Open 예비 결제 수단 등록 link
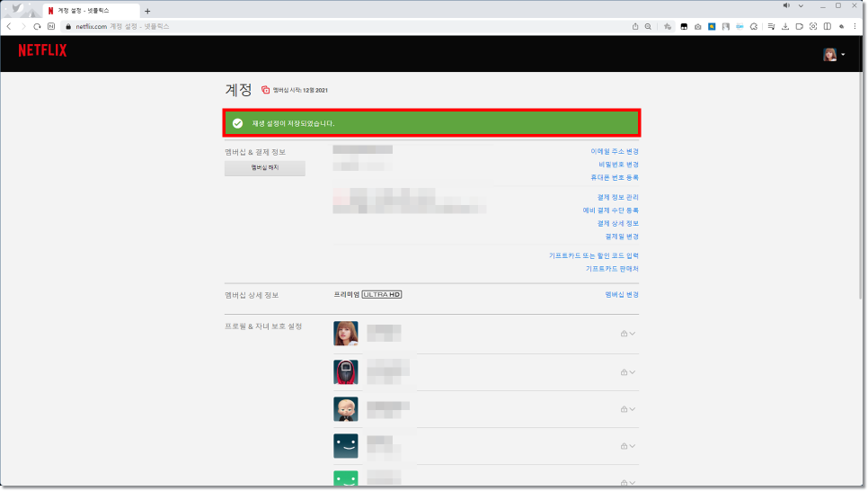This screenshot has width=868, height=491. coord(611,210)
